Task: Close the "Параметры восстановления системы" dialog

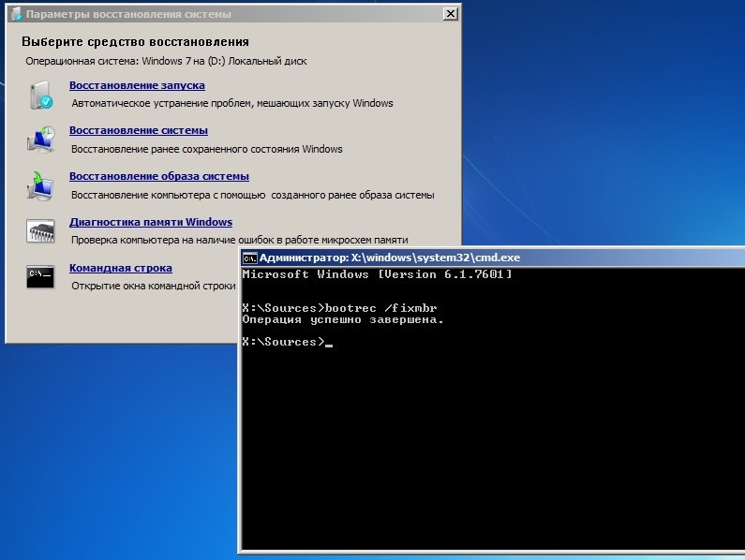Action: pyautogui.click(x=451, y=14)
